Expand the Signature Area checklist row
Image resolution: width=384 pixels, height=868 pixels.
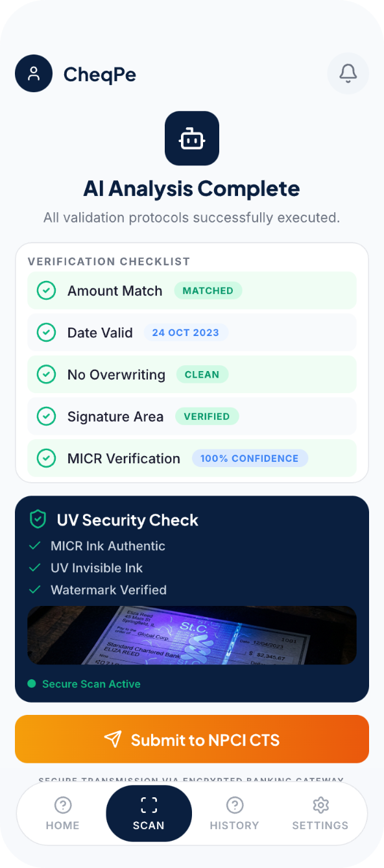click(191, 416)
